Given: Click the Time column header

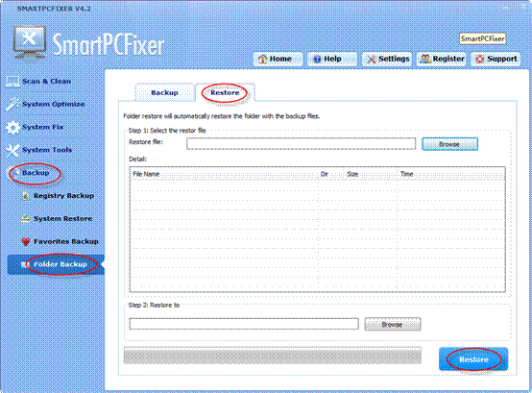Looking at the screenshot, I should (x=450, y=174).
